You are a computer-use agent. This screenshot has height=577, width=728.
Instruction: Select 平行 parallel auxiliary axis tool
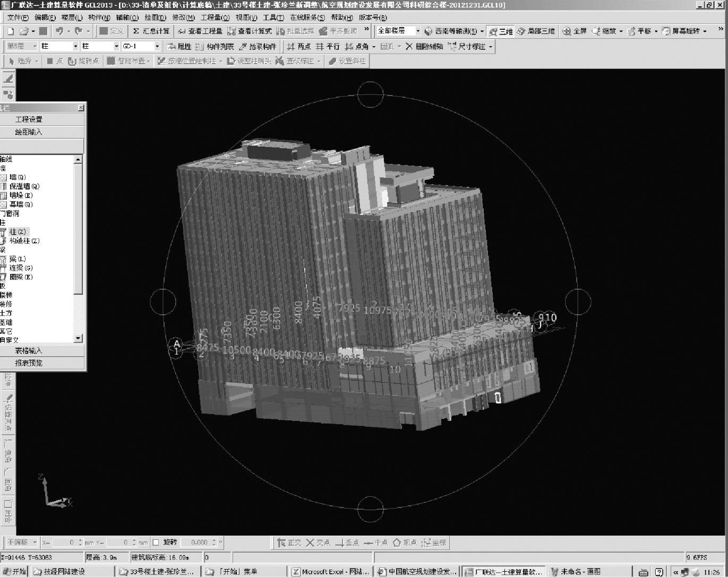(328, 47)
